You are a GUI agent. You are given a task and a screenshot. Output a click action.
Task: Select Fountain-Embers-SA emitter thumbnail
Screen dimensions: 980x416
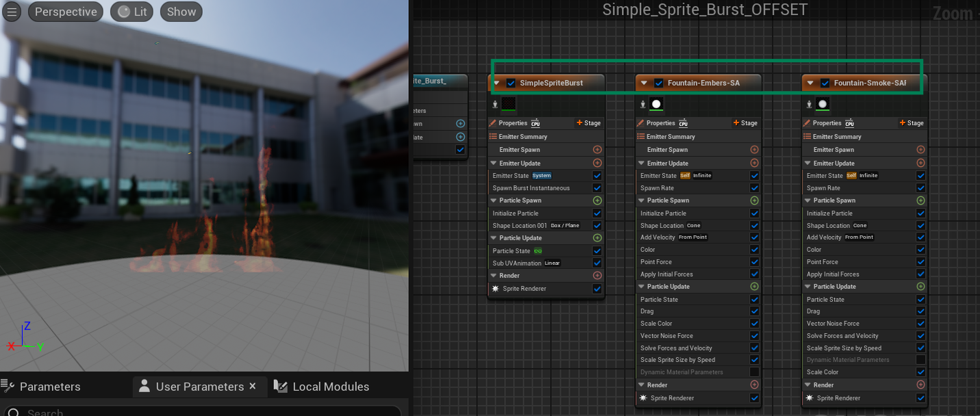point(656,104)
